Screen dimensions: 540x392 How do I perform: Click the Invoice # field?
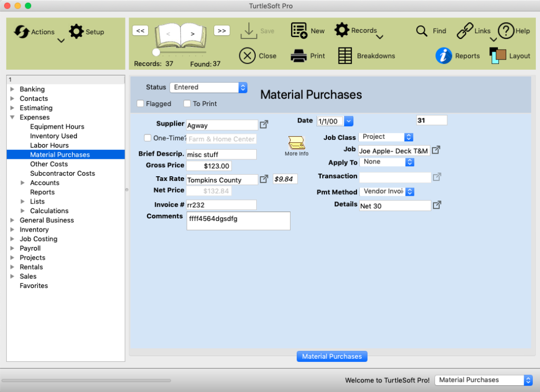[x=221, y=205]
